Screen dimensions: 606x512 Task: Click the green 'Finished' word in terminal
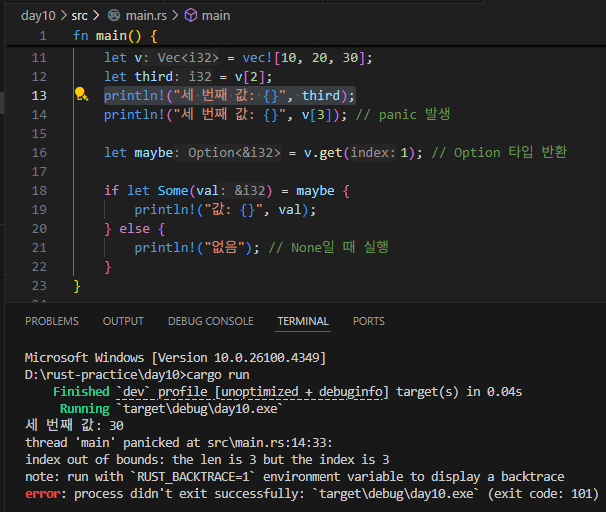(81, 391)
